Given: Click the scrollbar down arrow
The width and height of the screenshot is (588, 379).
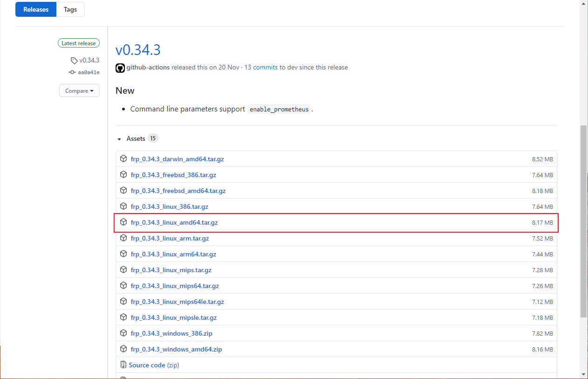Looking at the screenshot, I should point(584,374).
